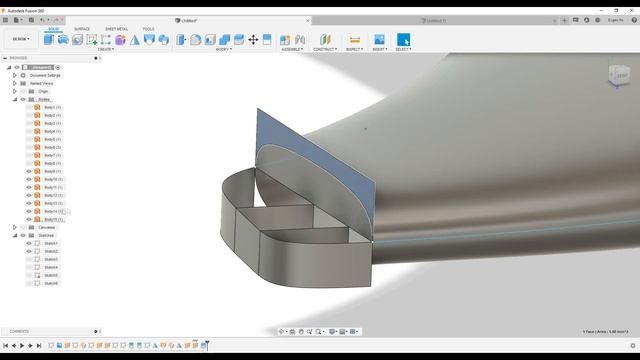Expand the Canvases folder
This screenshot has width=640, height=360.
point(15,227)
